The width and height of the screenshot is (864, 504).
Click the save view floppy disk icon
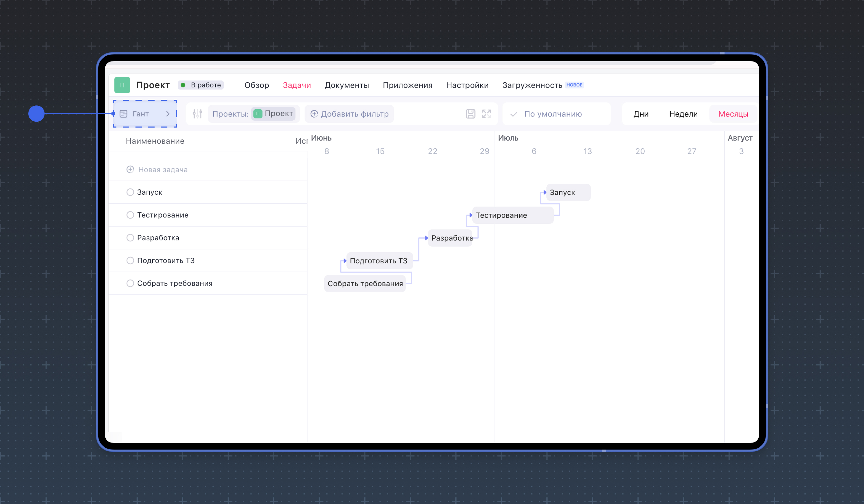click(x=470, y=114)
